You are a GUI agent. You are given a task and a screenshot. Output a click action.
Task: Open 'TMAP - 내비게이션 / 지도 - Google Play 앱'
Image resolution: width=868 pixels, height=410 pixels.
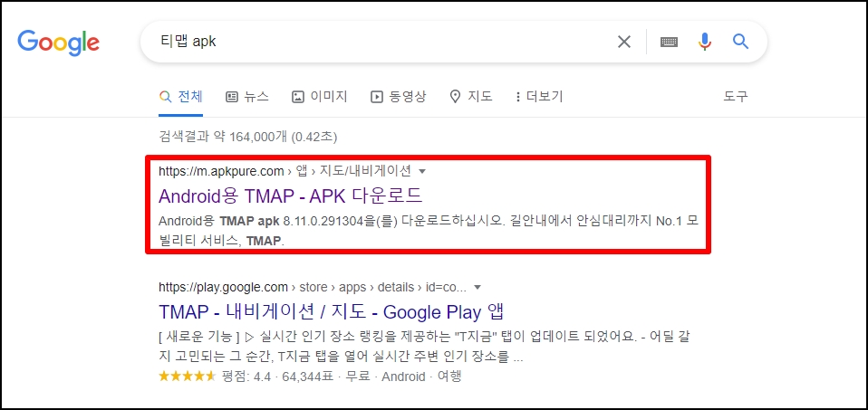coord(331,311)
